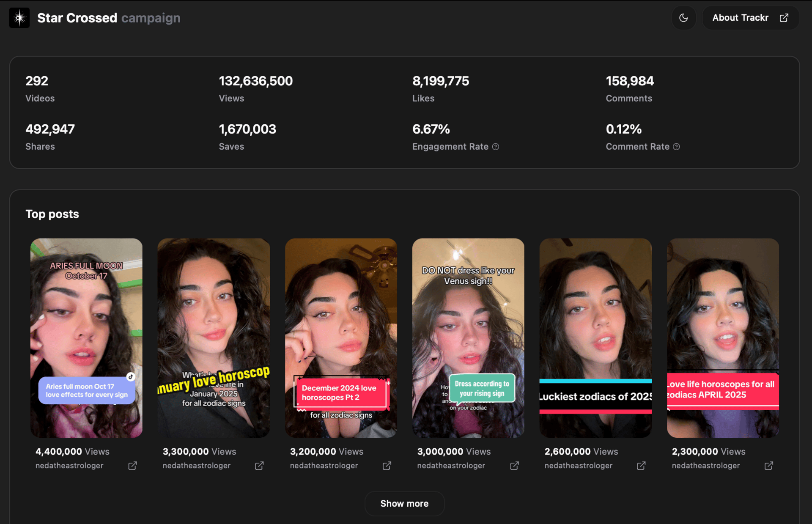Open external link for 2,300,000 views post
Screen dimensions: 812x524
(768, 466)
